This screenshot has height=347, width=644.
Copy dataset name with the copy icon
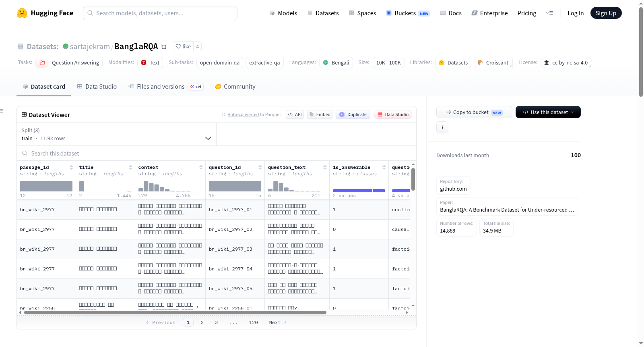click(x=163, y=46)
